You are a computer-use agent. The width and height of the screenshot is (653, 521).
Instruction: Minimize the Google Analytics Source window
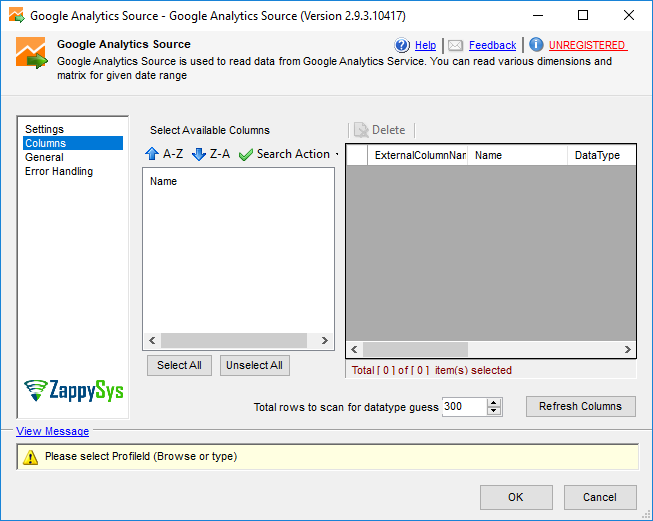(538, 15)
